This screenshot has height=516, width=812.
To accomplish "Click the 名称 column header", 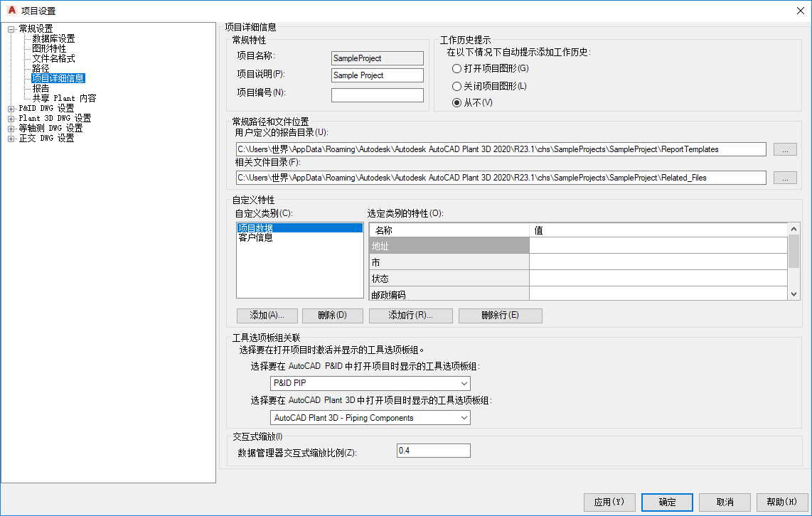I will pyautogui.click(x=449, y=230).
